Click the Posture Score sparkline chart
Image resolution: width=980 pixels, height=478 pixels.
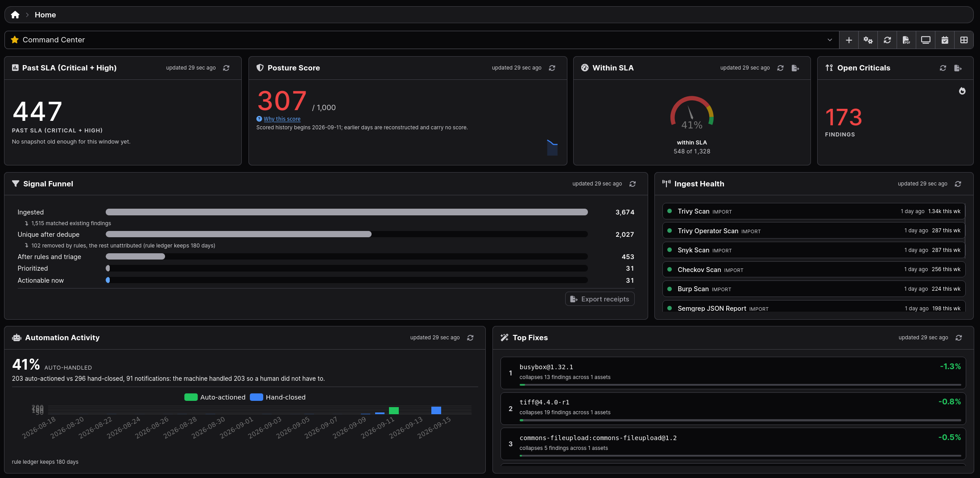[552, 148]
